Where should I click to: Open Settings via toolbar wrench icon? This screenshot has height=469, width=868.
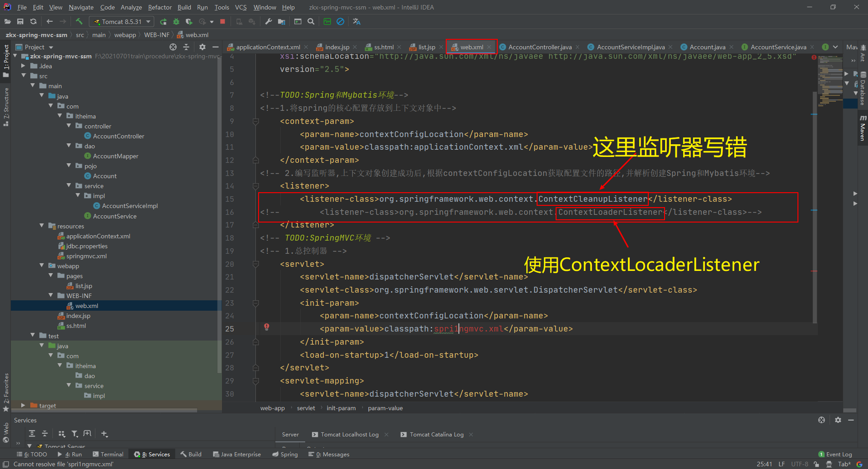coord(268,21)
